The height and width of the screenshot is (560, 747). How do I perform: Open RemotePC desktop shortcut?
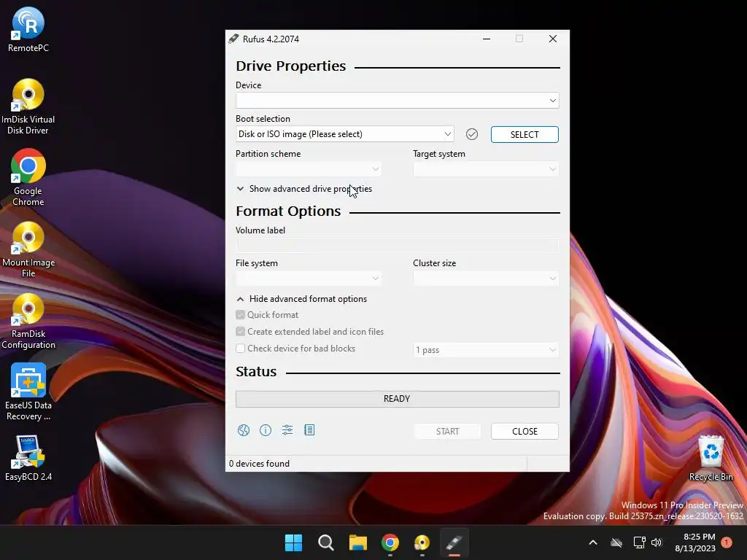click(28, 29)
